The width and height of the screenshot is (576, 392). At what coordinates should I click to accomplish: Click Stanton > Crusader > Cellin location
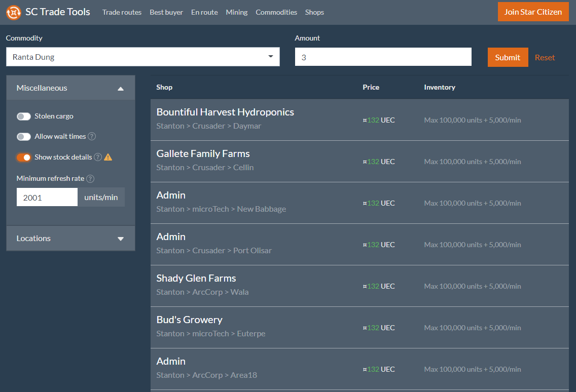[x=205, y=167]
